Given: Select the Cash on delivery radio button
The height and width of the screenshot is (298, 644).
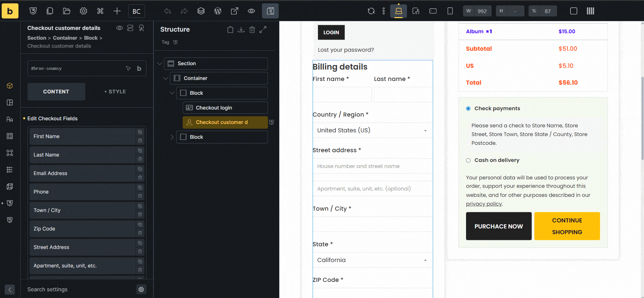Looking at the screenshot, I should click(x=468, y=160).
